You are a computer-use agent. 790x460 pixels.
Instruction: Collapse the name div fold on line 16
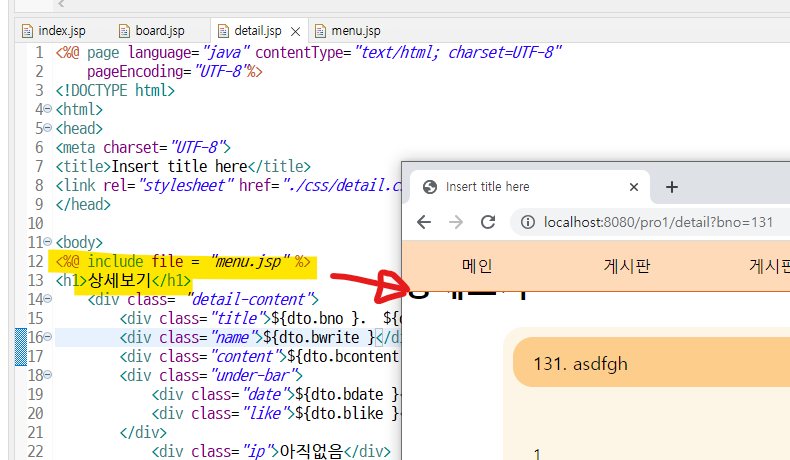click(47, 337)
